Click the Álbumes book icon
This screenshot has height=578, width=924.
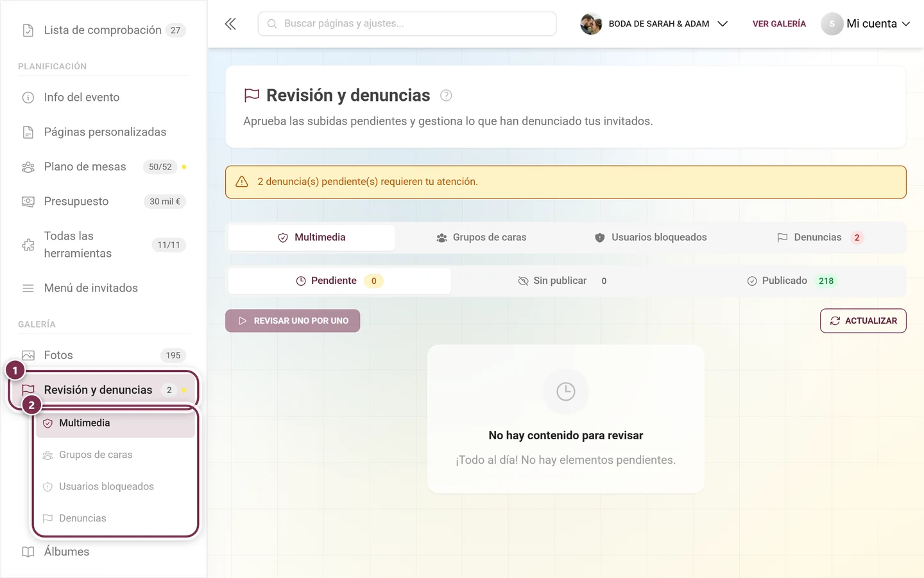[x=28, y=552]
